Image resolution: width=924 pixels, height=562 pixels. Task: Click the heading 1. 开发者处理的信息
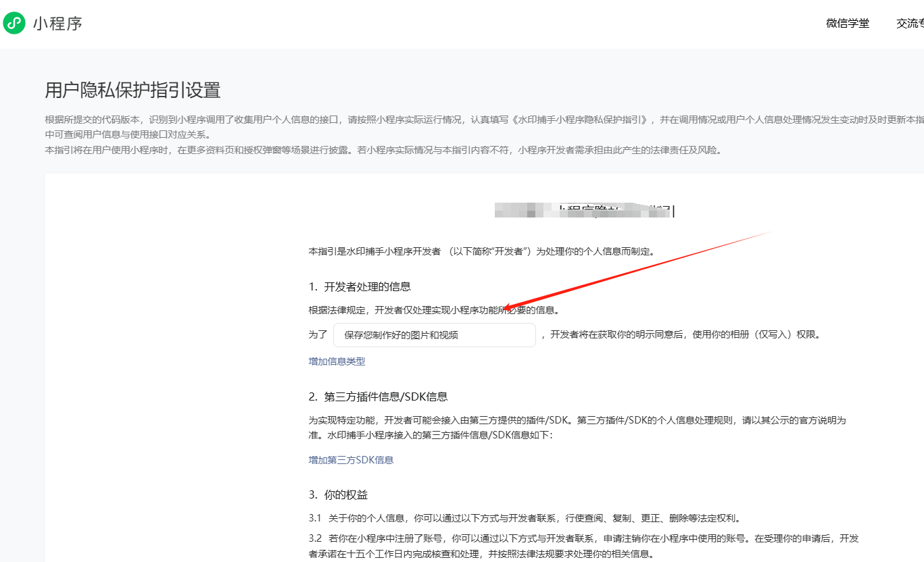pyautogui.click(x=360, y=286)
